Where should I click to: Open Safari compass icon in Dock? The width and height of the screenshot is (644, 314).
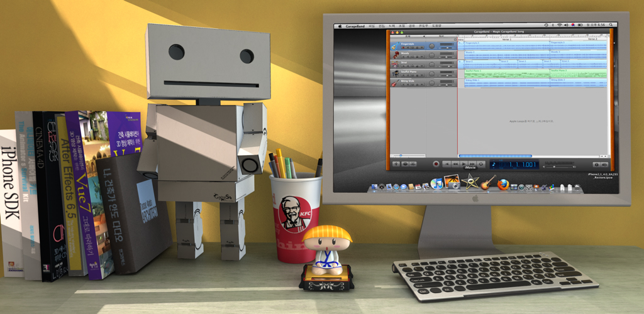396,187
